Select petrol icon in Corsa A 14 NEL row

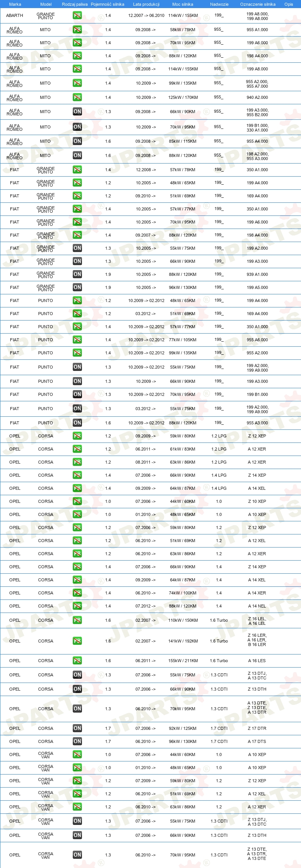point(77,606)
